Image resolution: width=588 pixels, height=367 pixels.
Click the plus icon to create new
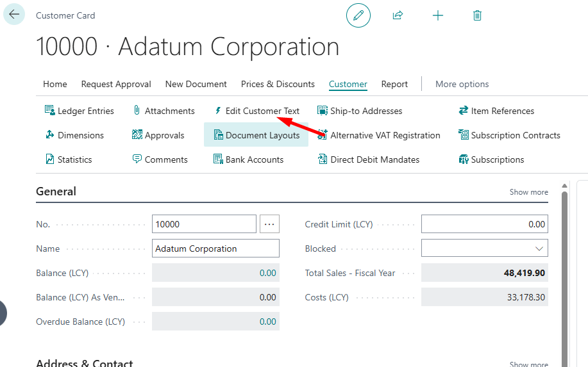pyautogui.click(x=438, y=15)
